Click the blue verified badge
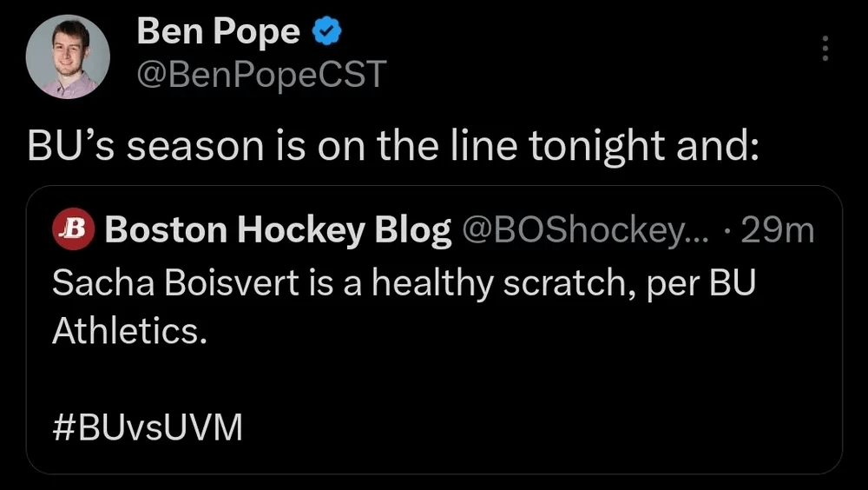The image size is (868, 490). (x=326, y=33)
